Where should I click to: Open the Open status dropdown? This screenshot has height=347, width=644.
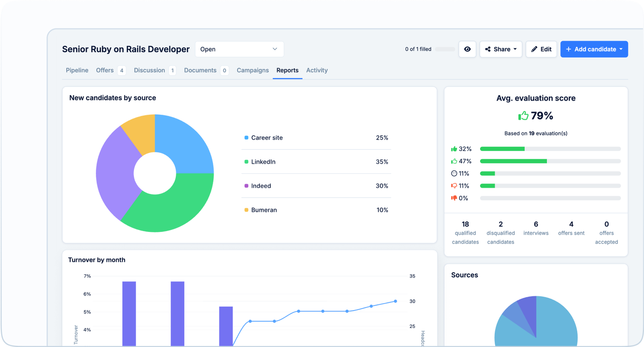click(239, 49)
